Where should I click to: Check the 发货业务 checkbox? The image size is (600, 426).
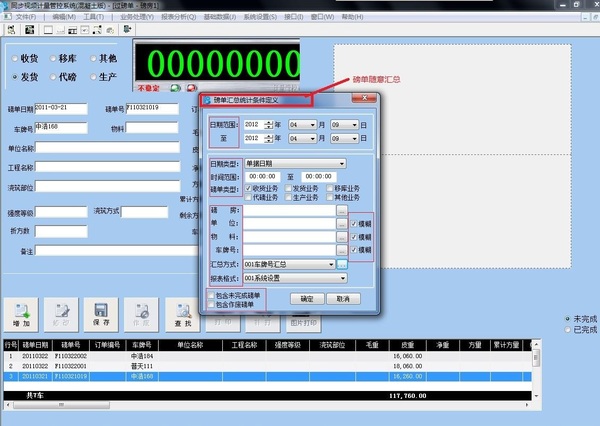tap(289, 187)
